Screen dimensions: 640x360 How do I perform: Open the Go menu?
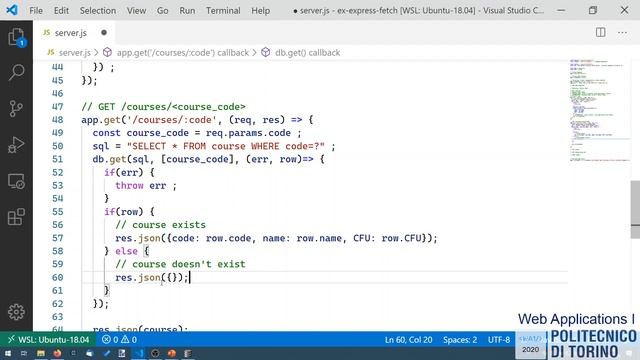point(162,10)
